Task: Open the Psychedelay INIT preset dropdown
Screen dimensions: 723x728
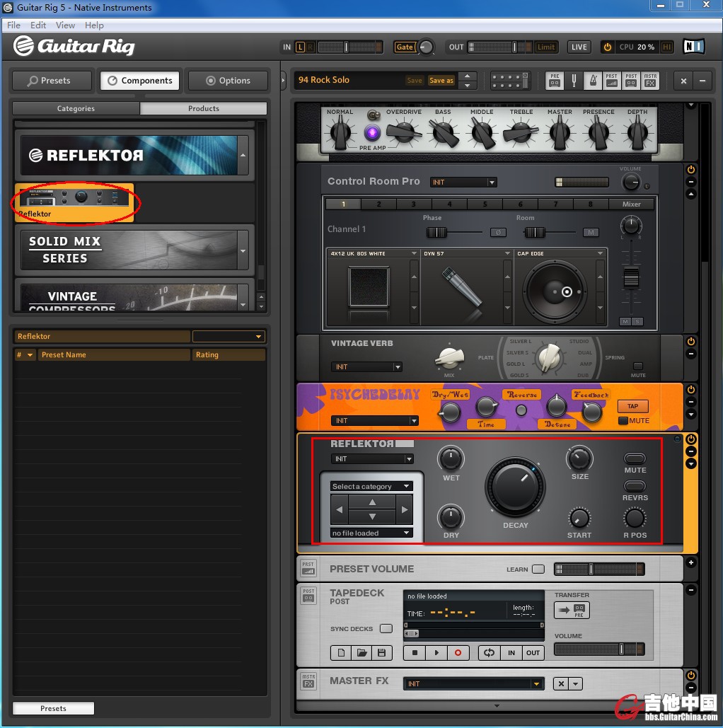Action: coord(374,421)
